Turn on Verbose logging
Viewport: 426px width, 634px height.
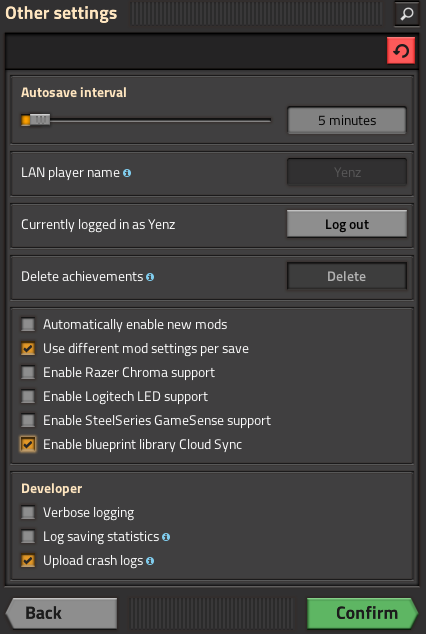[28, 512]
